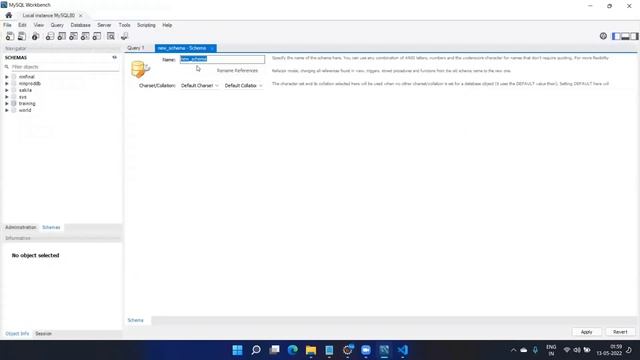The height and width of the screenshot is (360, 640).
Task: Click the create new table toolbar icon
Action: (x=62, y=36)
